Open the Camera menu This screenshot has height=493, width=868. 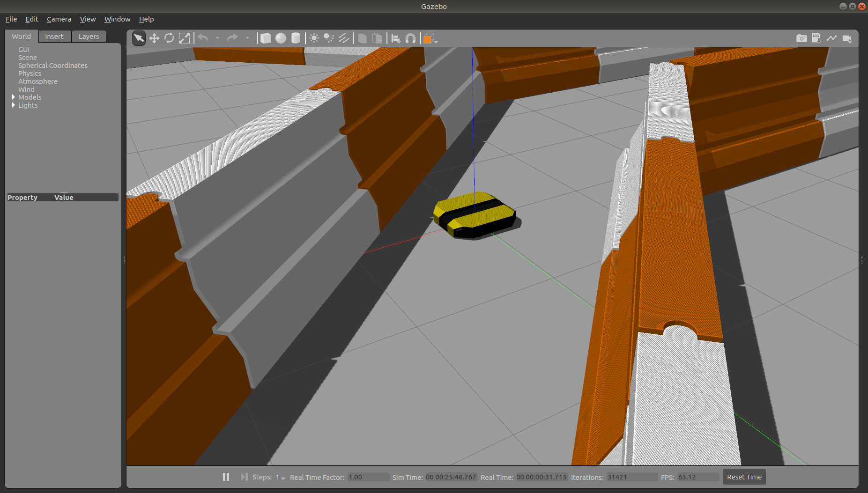59,19
